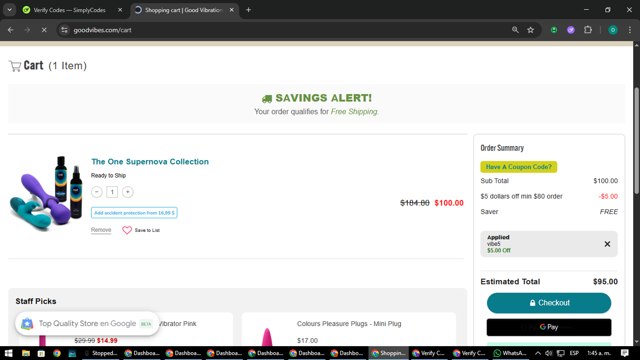Switch to the Stopped taskbar window
Image resolution: width=640 pixels, height=360 pixels.
point(100,353)
